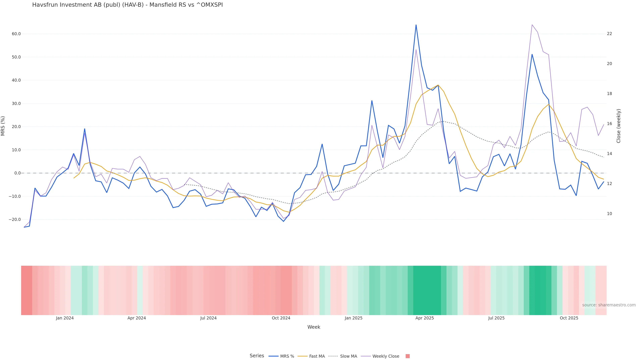Click the Oct 2024 x-axis tick label
The width and height of the screenshot is (644, 362).
pyautogui.click(x=281, y=318)
